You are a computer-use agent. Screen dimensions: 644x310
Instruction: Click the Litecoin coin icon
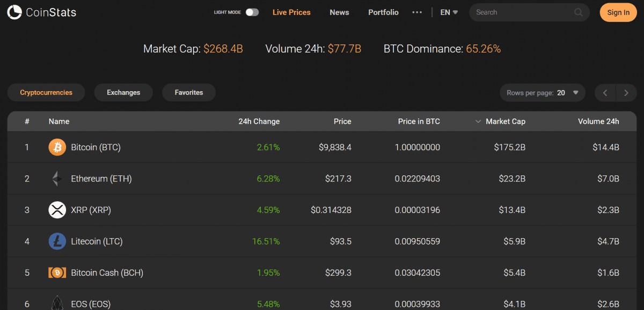57,241
